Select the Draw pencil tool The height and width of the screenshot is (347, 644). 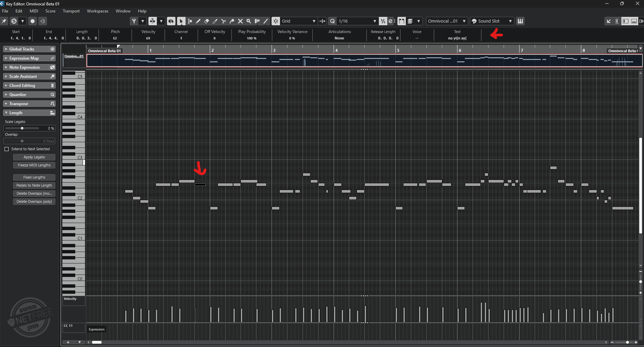198,21
